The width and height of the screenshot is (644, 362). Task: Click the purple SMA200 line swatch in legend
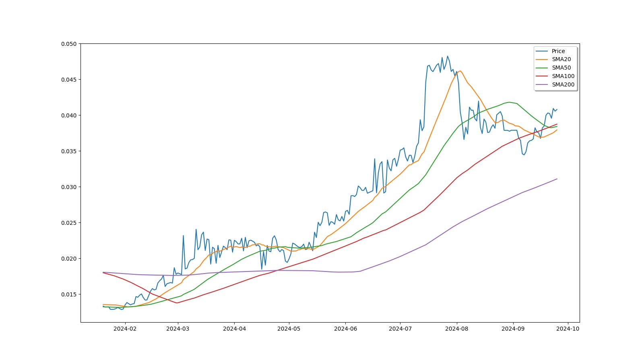(542, 85)
